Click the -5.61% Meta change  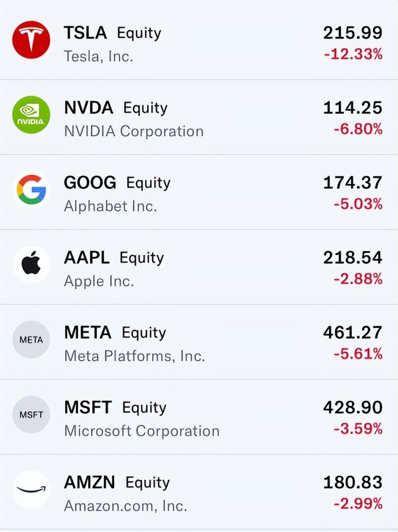[x=358, y=354]
